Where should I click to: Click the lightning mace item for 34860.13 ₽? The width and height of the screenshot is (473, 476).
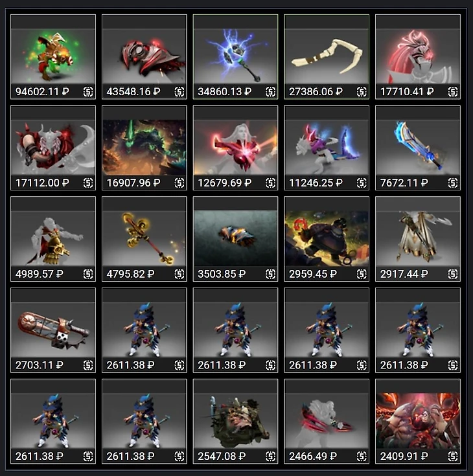click(235, 57)
